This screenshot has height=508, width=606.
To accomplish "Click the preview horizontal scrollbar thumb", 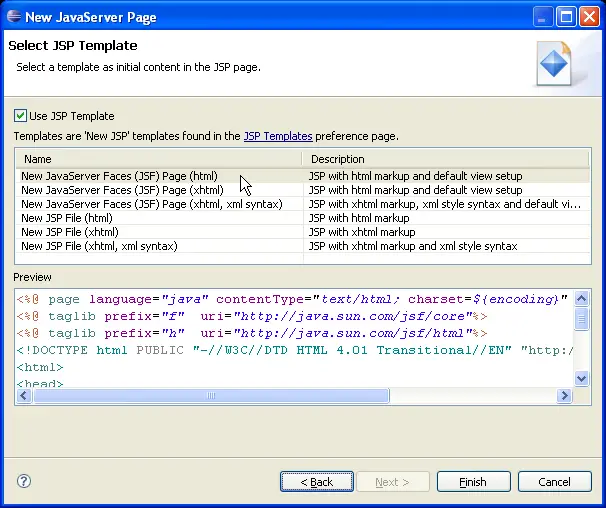I will click(210, 396).
